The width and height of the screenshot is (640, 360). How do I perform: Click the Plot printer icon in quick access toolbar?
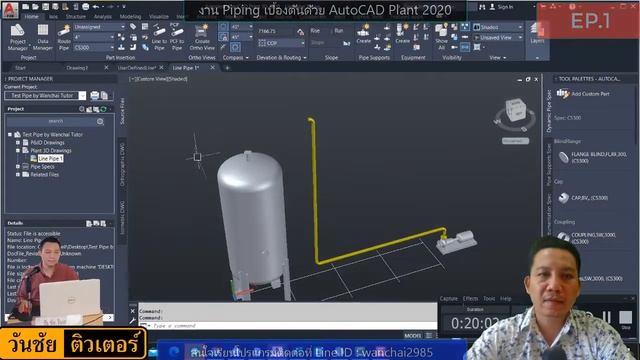point(85,7)
